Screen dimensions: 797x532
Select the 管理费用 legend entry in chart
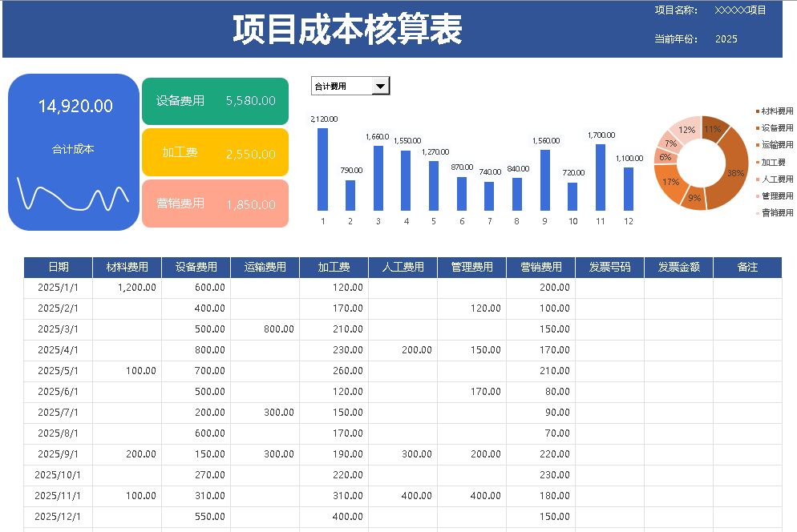coord(775,196)
